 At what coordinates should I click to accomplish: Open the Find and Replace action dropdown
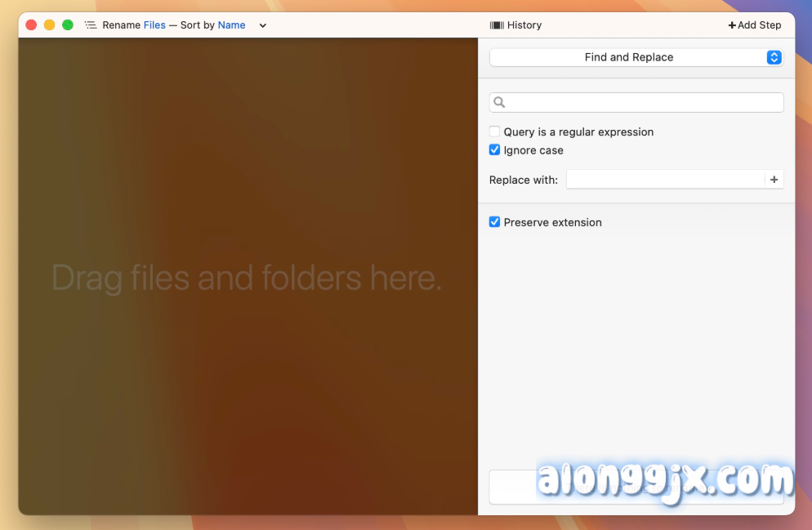point(636,57)
